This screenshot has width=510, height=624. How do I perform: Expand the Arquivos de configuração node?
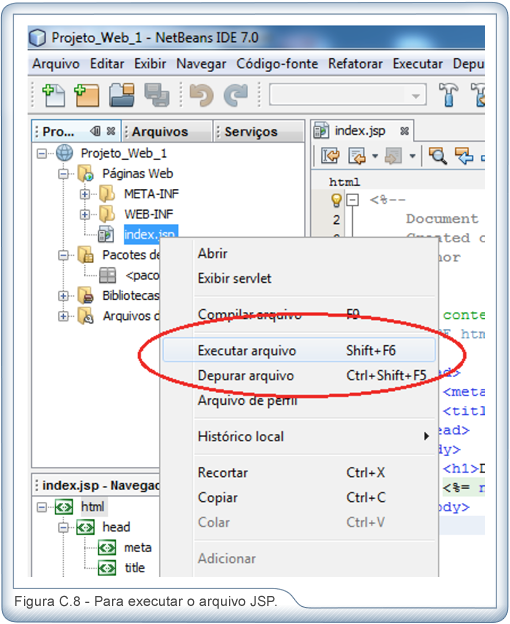[63, 316]
